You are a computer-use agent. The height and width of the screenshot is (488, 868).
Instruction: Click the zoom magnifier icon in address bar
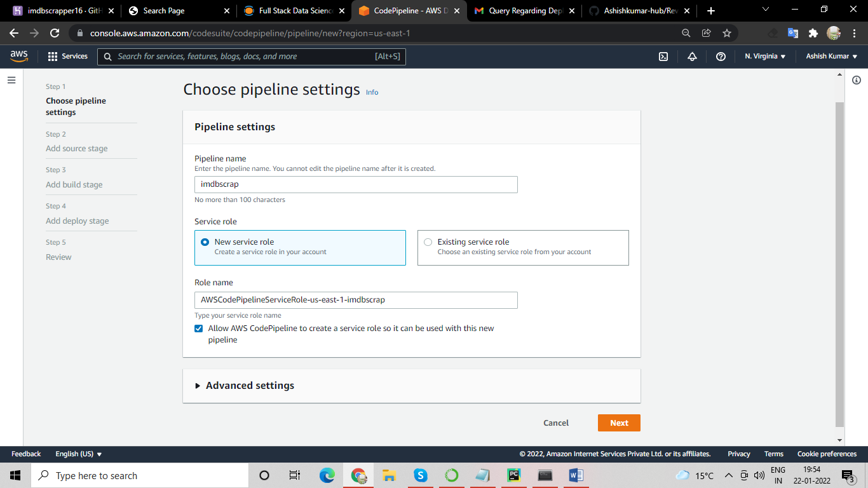pyautogui.click(x=686, y=33)
